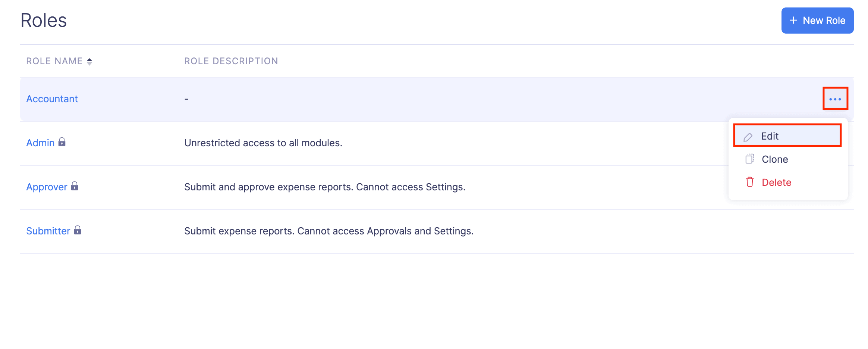The height and width of the screenshot is (349, 868).
Task: Open the Admin role link
Action: pyautogui.click(x=40, y=143)
